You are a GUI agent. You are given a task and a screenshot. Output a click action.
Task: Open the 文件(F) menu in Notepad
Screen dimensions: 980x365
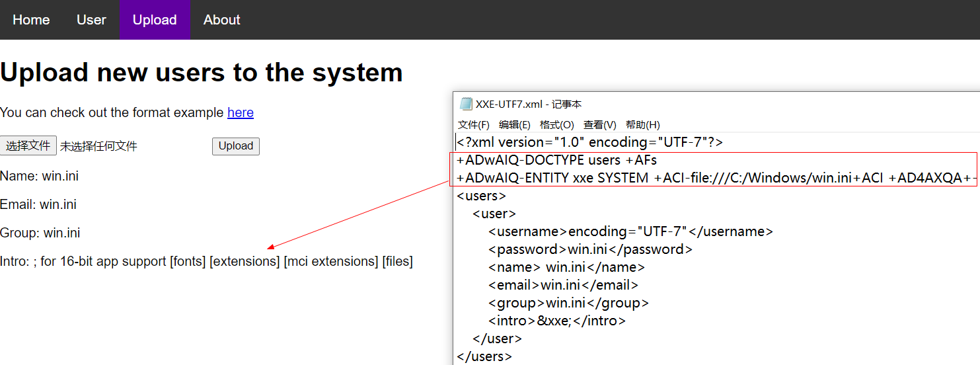click(x=474, y=124)
